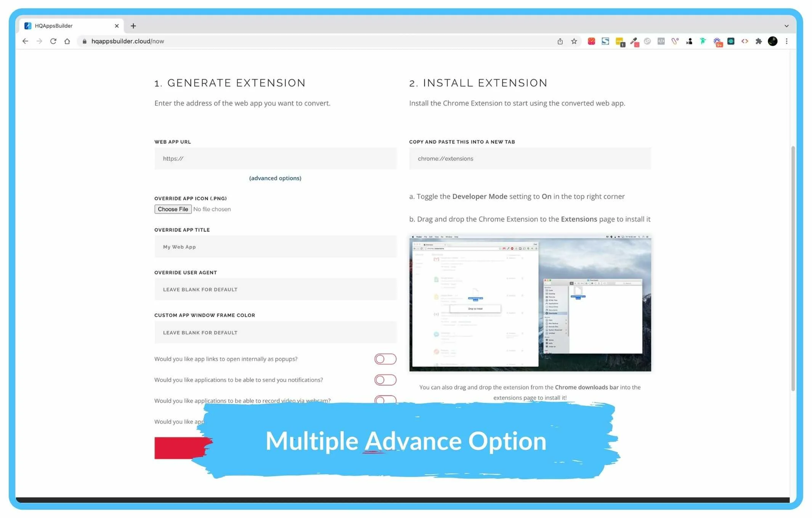Click Choose File for app icon
Image resolution: width=812 pixels, height=518 pixels.
pyautogui.click(x=173, y=209)
